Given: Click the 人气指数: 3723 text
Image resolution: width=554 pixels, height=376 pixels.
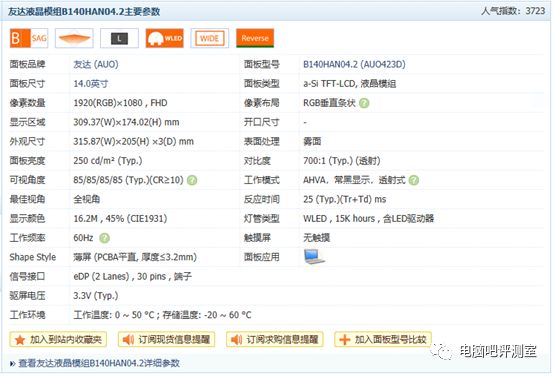Looking at the screenshot, I should tap(513, 11).
